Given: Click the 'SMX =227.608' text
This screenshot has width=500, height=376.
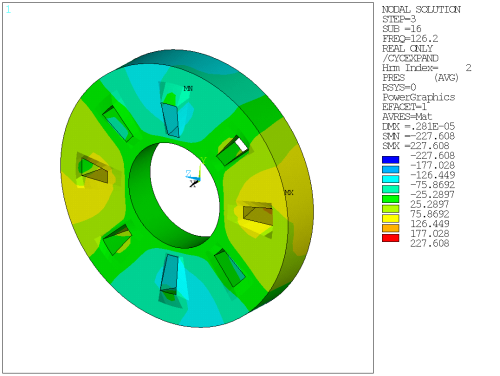Looking at the screenshot, I should click(416, 146).
